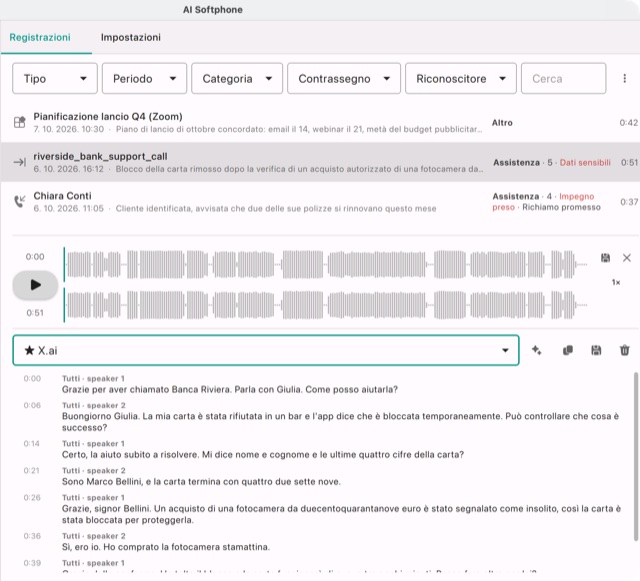Viewport: 640px width, 581px height.
Task: Jump to the 0:14 transcript timestamp
Action: pyautogui.click(x=31, y=444)
